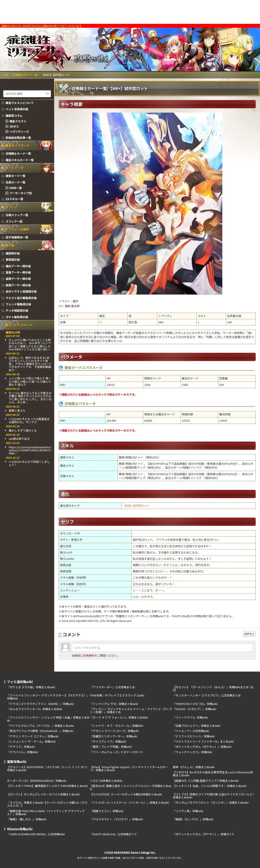Click the コメントを入力する comment field

[162, 648]
